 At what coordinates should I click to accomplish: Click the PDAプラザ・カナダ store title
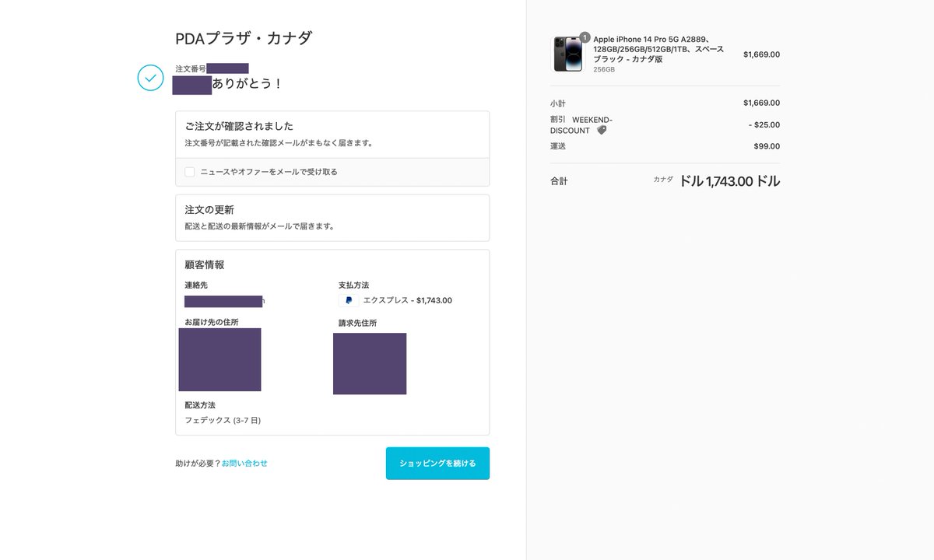244,38
